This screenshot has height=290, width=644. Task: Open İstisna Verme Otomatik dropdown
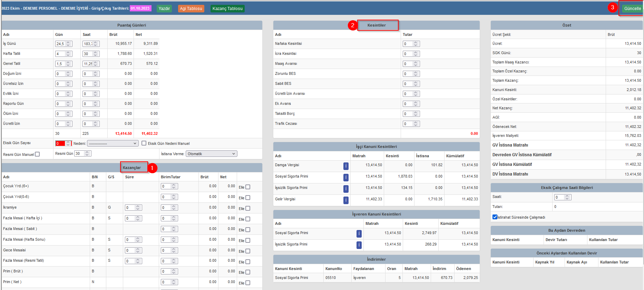tap(212, 154)
